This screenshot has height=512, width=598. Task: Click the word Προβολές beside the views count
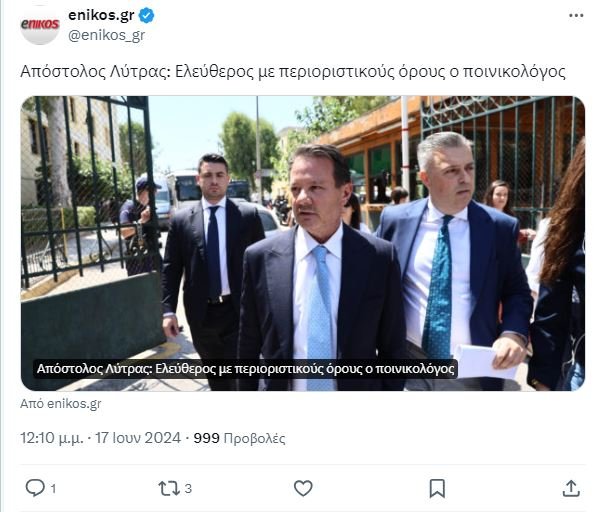(254, 438)
